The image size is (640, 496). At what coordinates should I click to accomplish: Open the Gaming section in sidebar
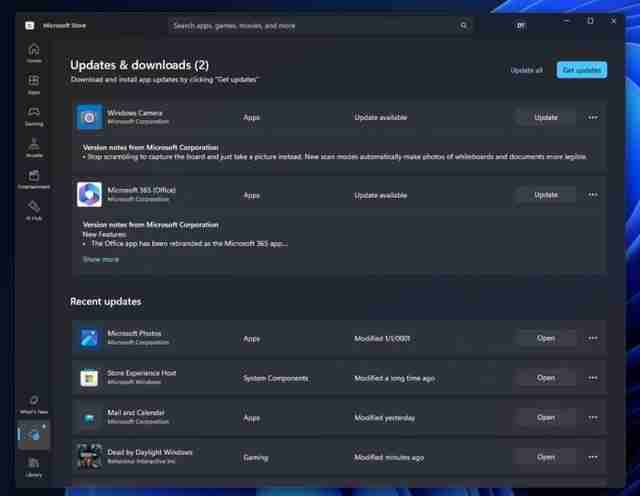tap(34, 116)
